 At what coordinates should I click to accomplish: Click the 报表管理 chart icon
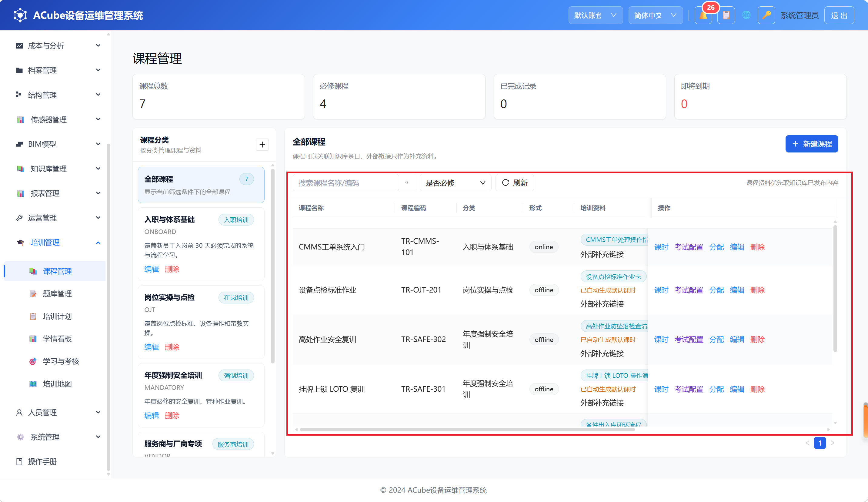[21, 193]
